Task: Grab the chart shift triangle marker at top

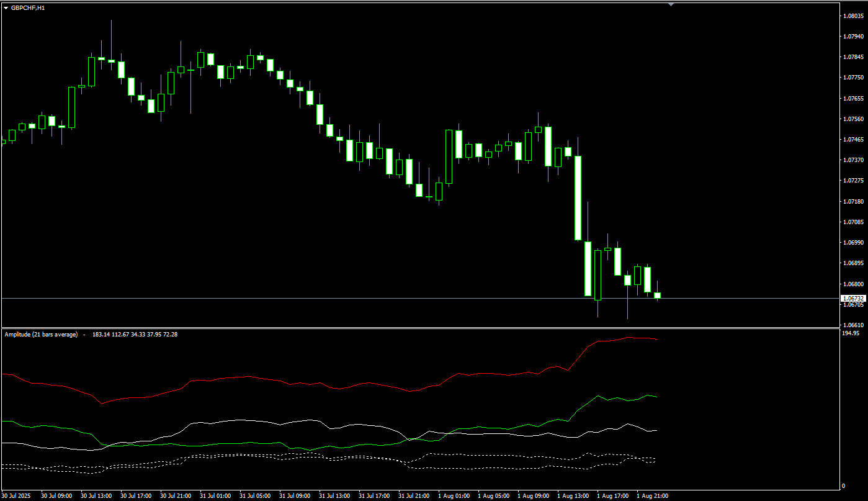Action: click(x=671, y=4)
